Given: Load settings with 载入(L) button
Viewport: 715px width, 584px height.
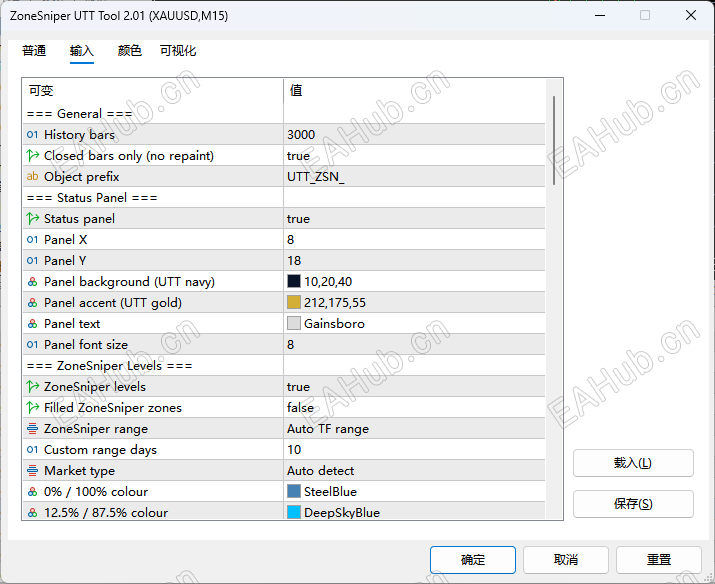Looking at the screenshot, I should [633, 463].
